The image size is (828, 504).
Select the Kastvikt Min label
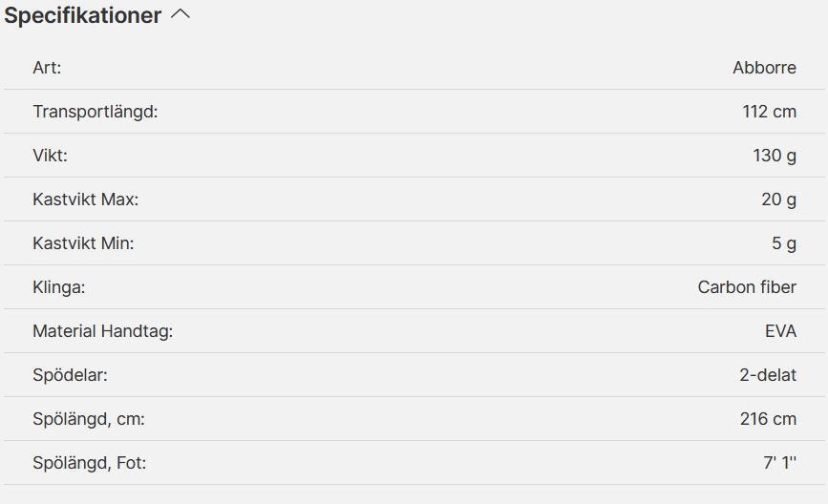click(x=83, y=243)
